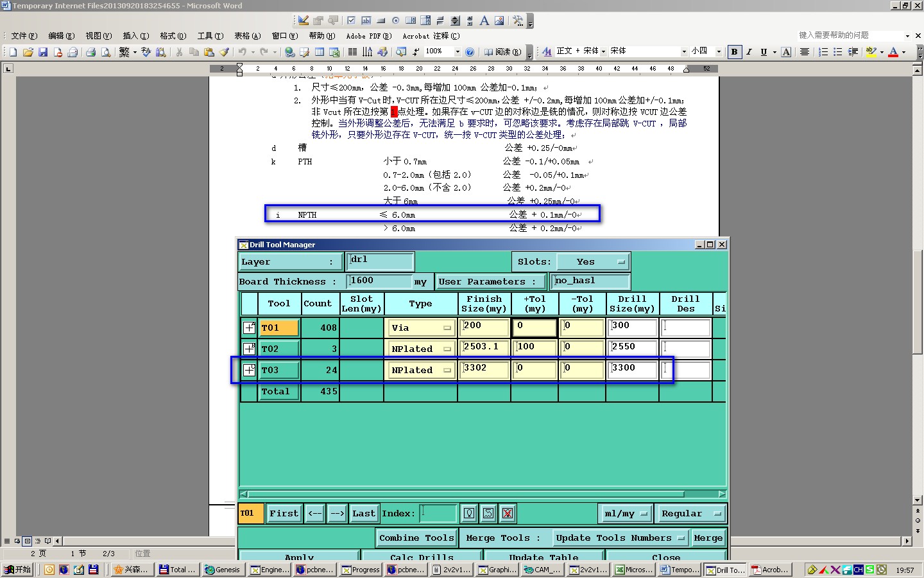
Task: Click the red font color A button
Action: click(x=893, y=52)
